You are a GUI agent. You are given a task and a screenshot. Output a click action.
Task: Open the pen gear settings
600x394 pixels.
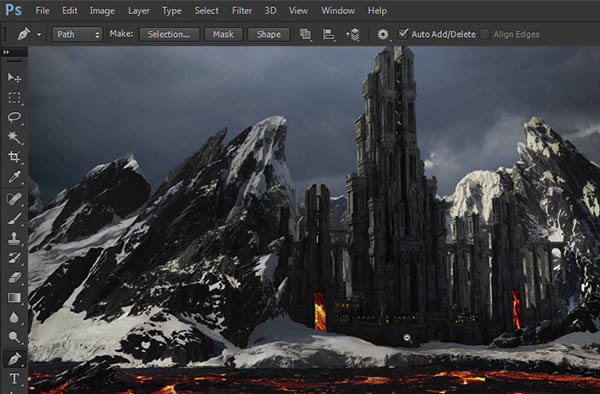pyautogui.click(x=383, y=34)
